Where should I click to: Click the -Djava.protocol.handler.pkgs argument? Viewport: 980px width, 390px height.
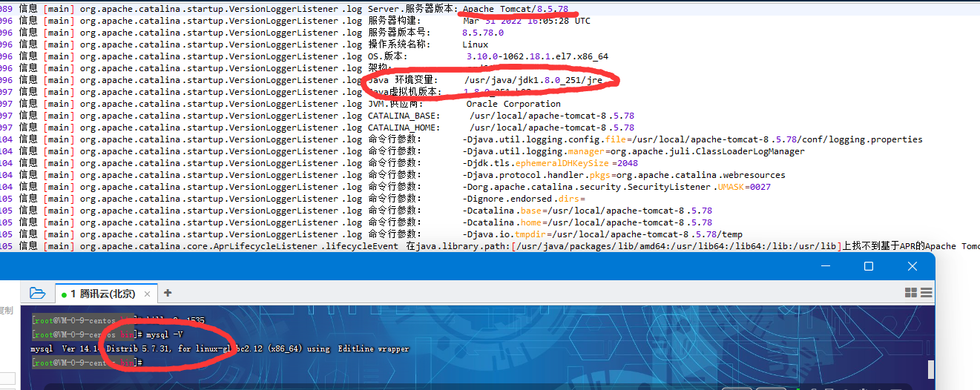(624, 175)
